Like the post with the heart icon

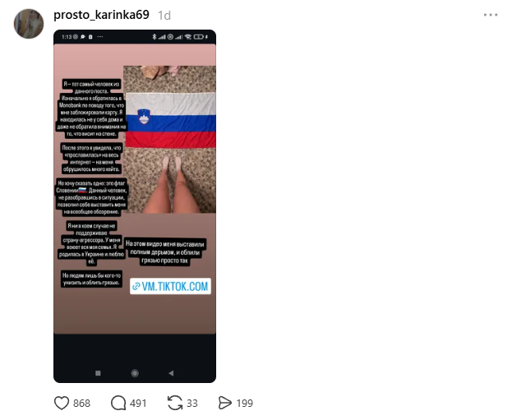coord(62,403)
